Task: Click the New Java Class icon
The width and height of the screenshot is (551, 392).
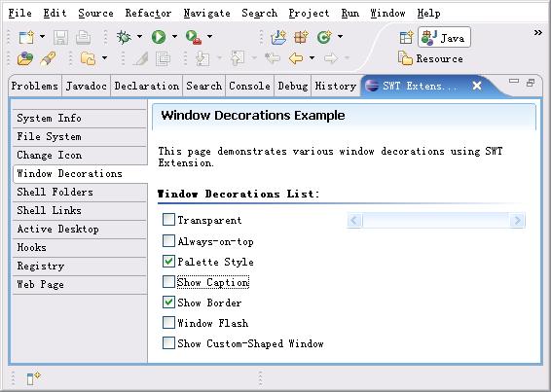Action: 324,37
